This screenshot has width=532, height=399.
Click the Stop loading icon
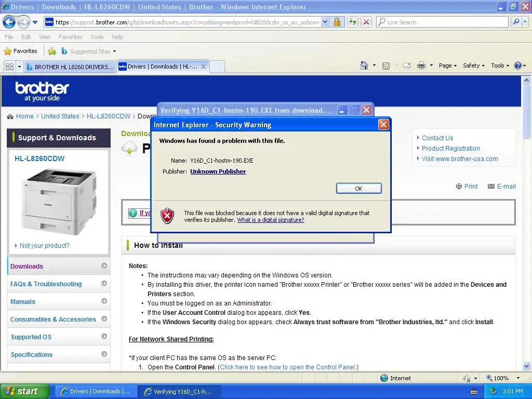pyautogui.click(x=366, y=22)
